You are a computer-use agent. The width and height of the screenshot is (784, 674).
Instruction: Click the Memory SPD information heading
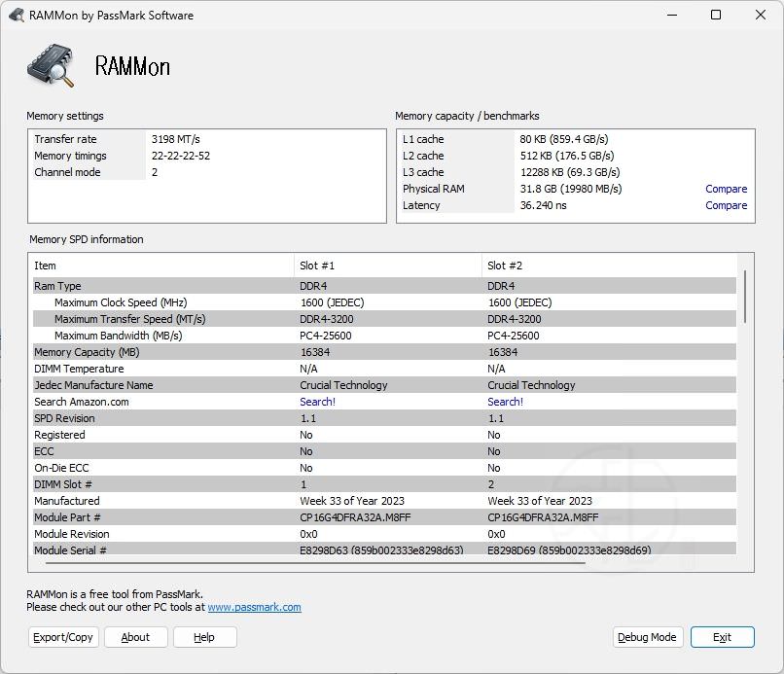[x=87, y=239]
